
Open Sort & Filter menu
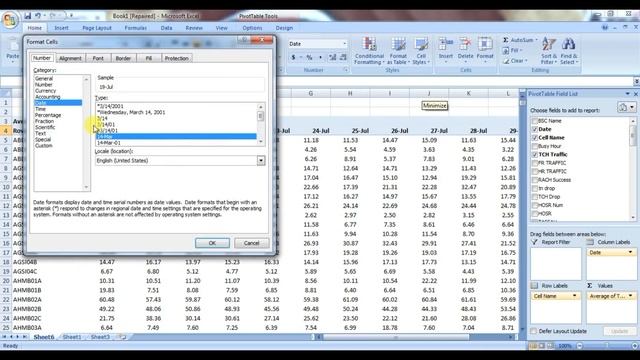(549, 51)
